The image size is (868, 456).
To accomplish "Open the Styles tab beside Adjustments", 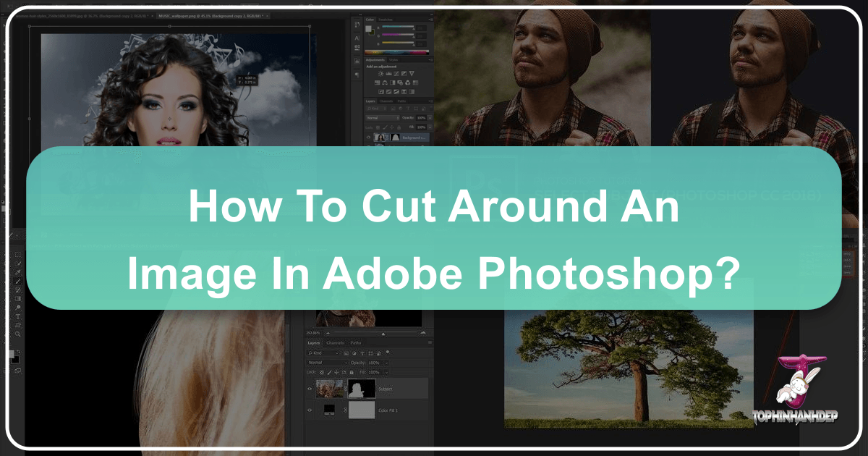I will tap(394, 60).
